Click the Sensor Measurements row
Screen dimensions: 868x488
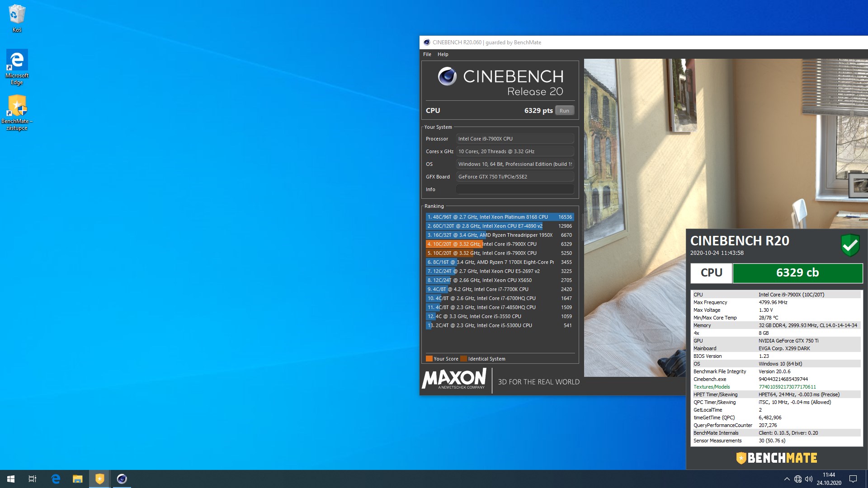coord(776,441)
